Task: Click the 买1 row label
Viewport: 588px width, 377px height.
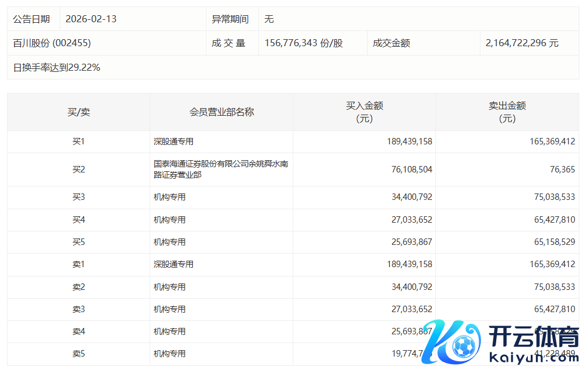Action: point(78,141)
